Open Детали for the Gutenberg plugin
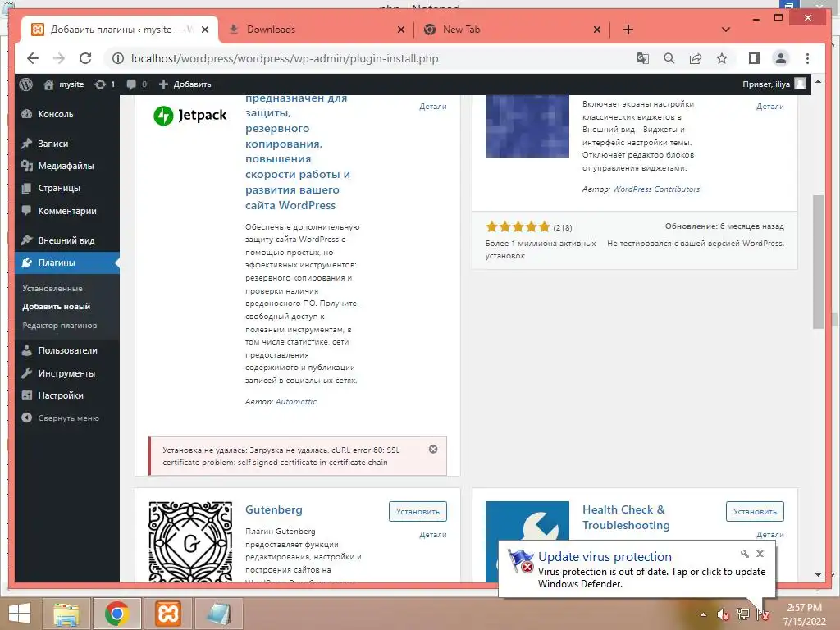 coord(433,534)
